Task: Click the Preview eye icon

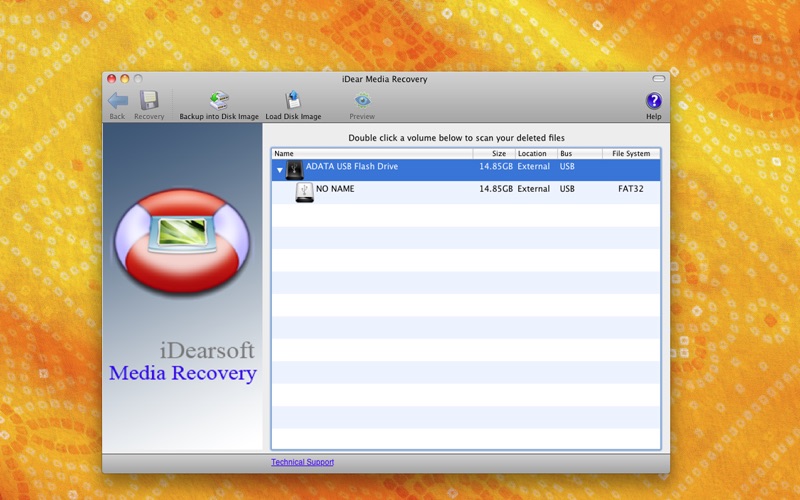Action: tap(362, 101)
